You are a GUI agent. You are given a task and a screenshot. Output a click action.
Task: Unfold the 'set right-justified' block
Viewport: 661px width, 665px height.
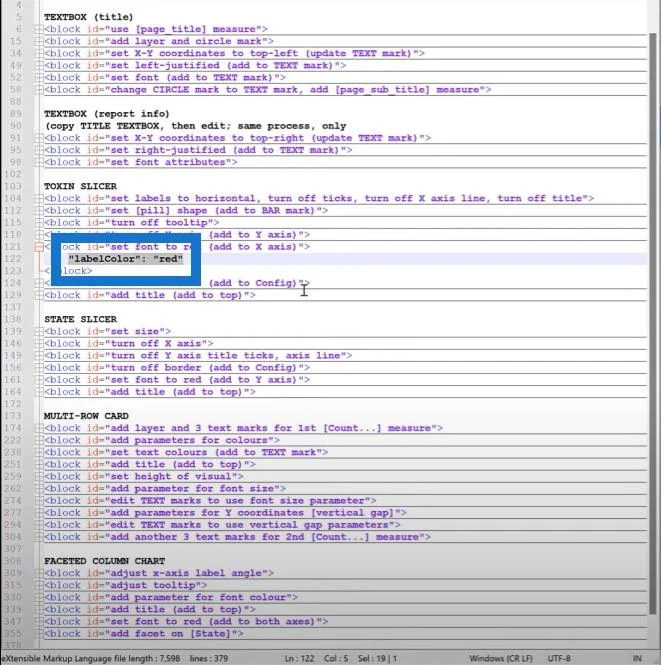[x=39, y=150]
